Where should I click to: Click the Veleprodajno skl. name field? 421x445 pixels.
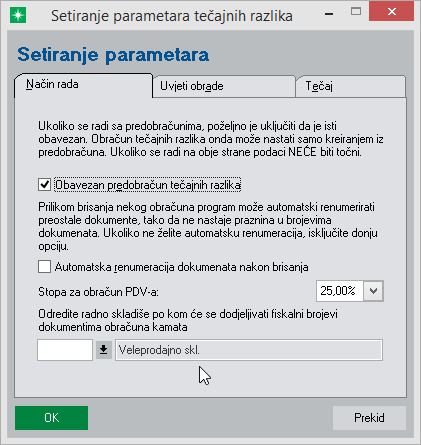pos(249,350)
